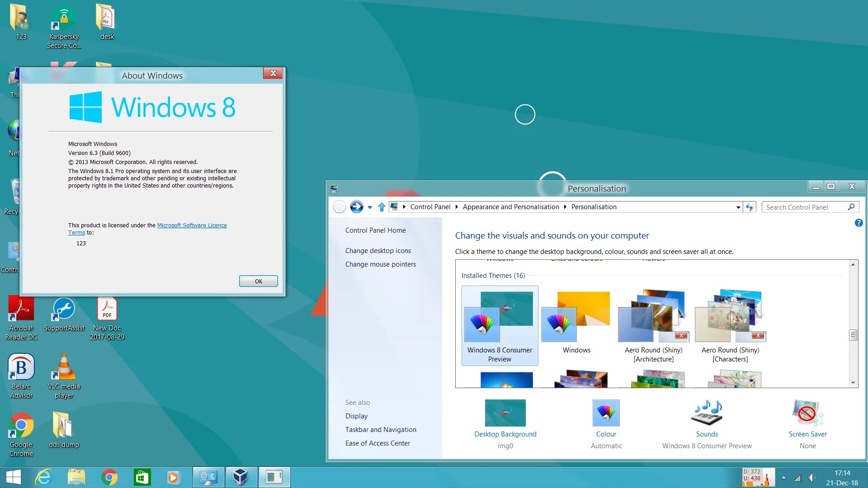
Task: Open Windows Store from the taskbar
Action: click(142, 477)
